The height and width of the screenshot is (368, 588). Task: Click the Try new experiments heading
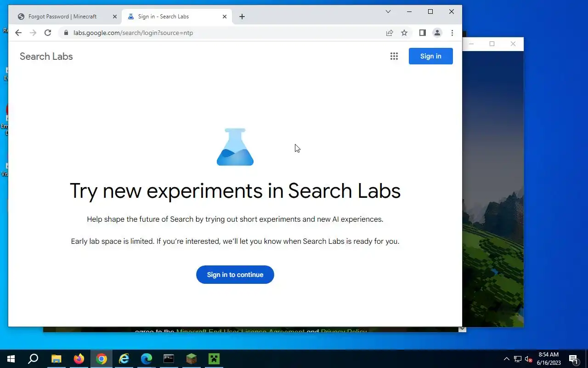235,191
